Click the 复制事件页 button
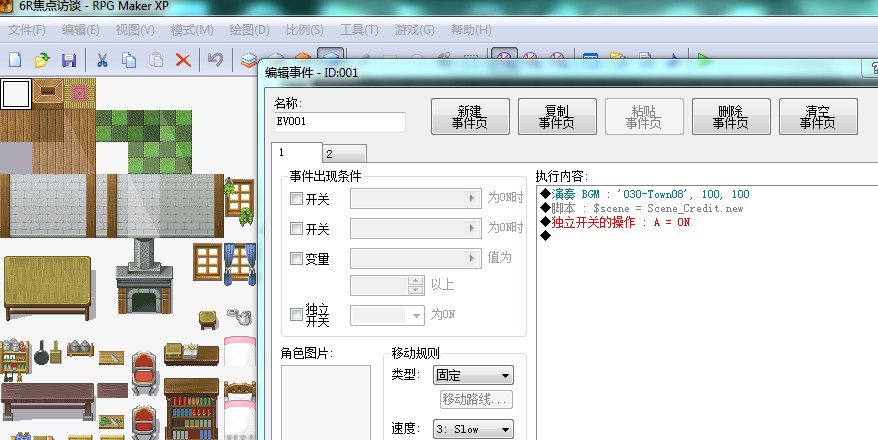Image resolution: width=878 pixels, height=440 pixels. click(557, 116)
